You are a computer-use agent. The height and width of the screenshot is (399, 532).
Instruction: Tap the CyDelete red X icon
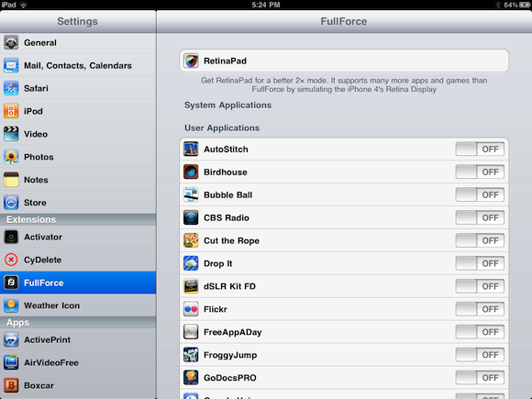(x=11, y=260)
